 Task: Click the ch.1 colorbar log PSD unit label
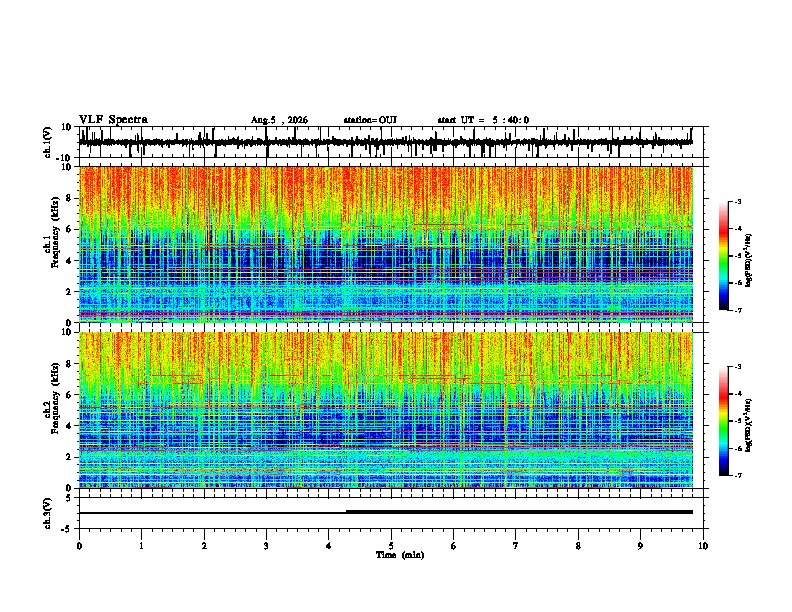coord(748,260)
